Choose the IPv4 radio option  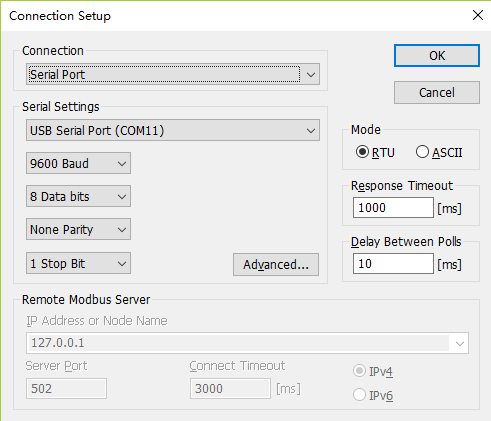pyautogui.click(x=359, y=371)
